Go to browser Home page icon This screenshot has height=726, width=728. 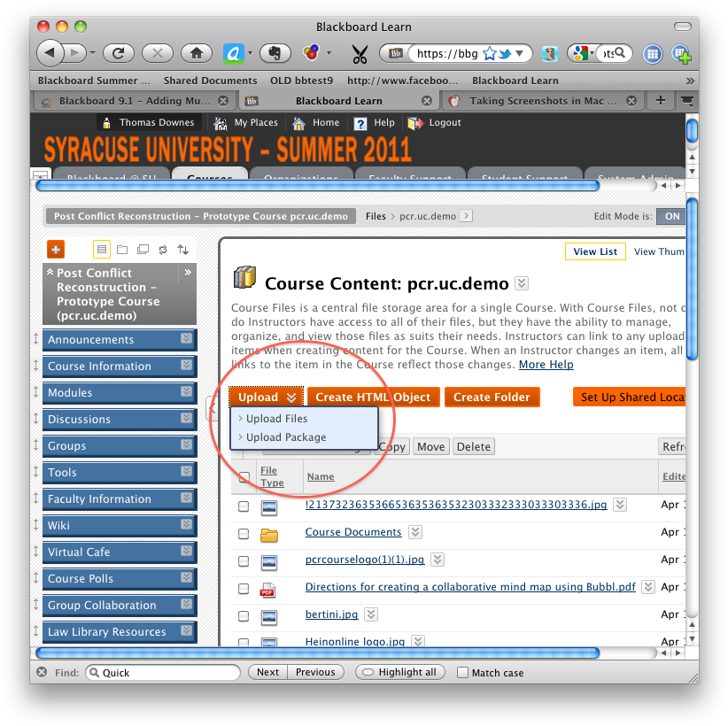(x=197, y=53)
